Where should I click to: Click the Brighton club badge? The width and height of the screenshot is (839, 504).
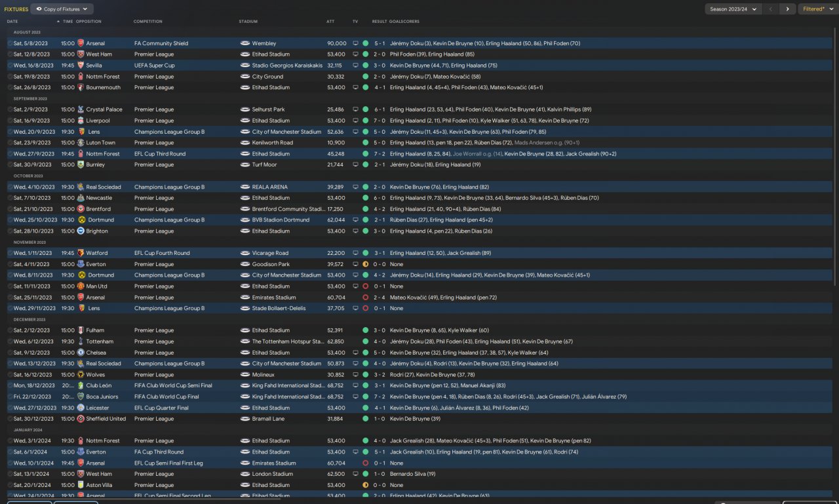81,231
